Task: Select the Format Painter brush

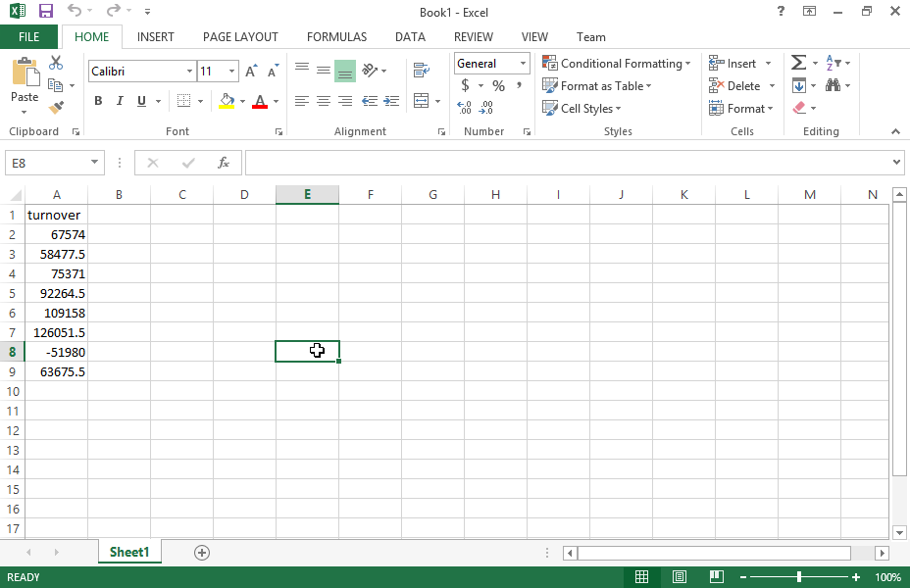Action: click(x=56, y=107)
